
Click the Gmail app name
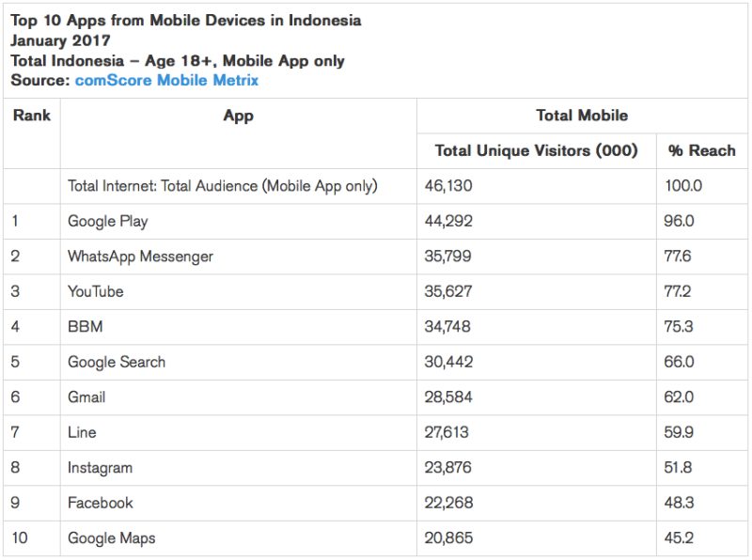coord(86,397)
